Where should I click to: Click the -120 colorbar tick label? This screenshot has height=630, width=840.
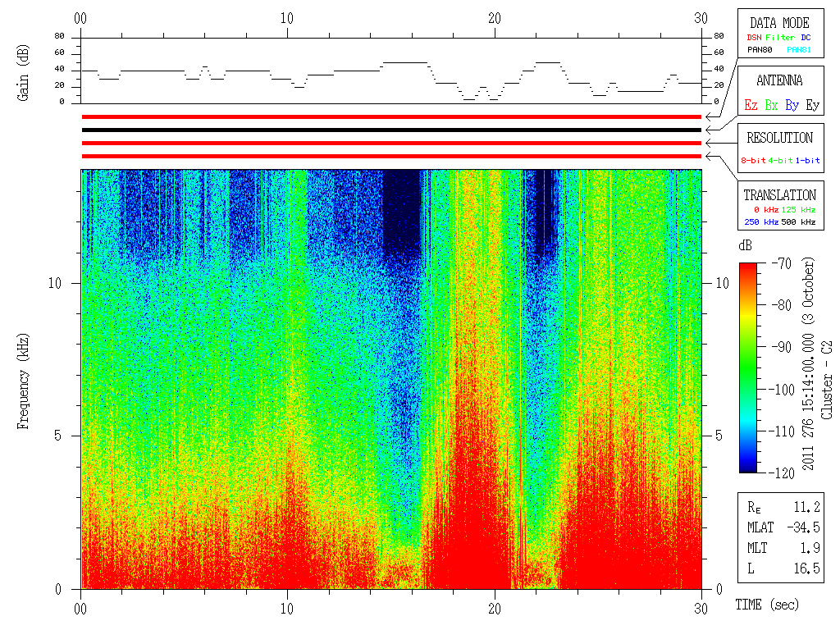point(783,473)
